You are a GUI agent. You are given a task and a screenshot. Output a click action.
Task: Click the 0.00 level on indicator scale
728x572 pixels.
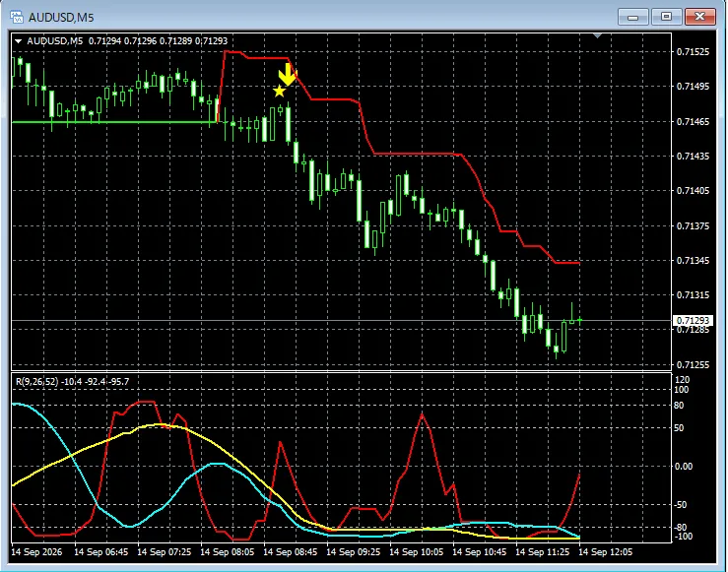click(683, 467)
